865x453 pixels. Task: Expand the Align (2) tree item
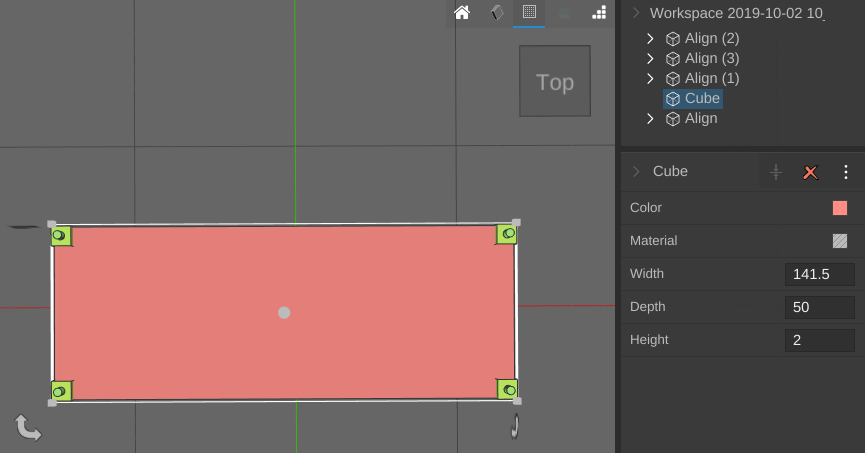(x=650, y=39)
